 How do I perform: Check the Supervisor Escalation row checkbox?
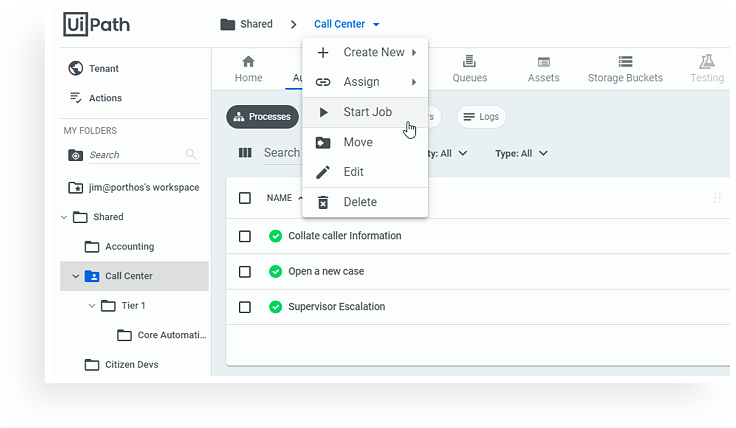[245, 307]
